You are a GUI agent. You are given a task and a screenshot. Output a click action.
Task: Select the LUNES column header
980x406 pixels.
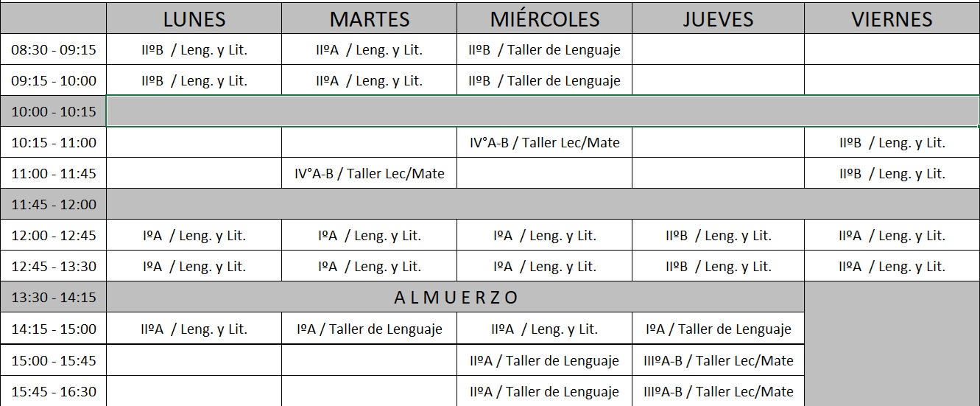coord(194,19)
